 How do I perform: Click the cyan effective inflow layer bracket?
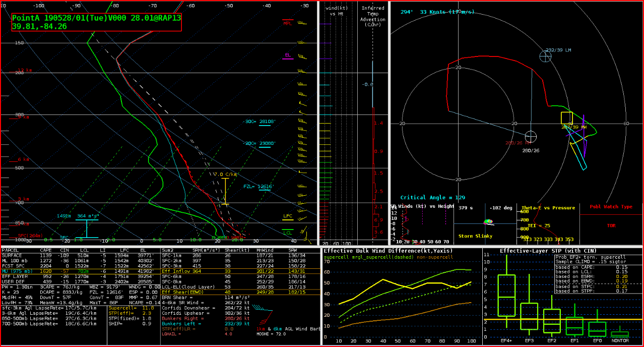pos(87,228)
